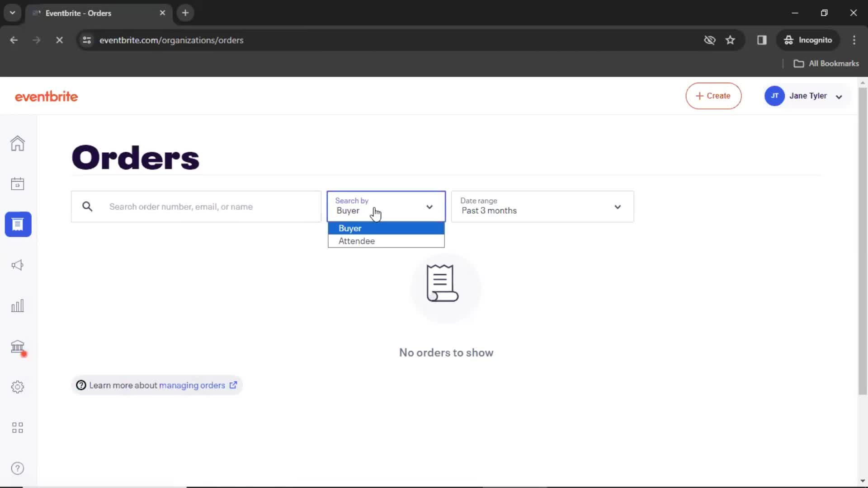Open the Search by Buyer dropdown
This screenshot has height=488, width=868.
[386, 206]
